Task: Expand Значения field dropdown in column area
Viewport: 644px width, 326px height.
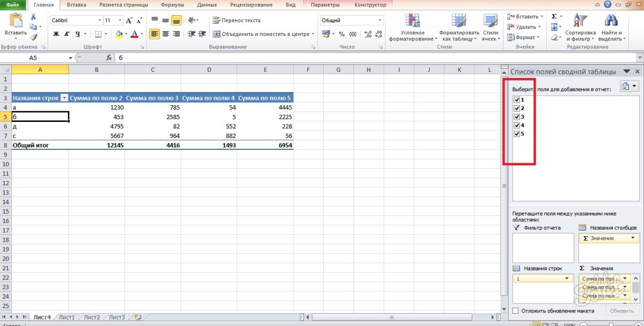Action: point(634,238)
